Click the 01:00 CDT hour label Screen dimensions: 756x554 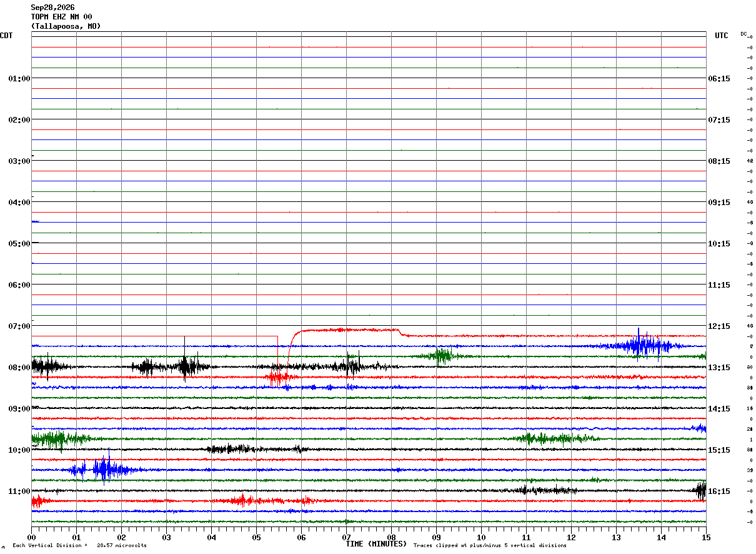pos(19,79)
